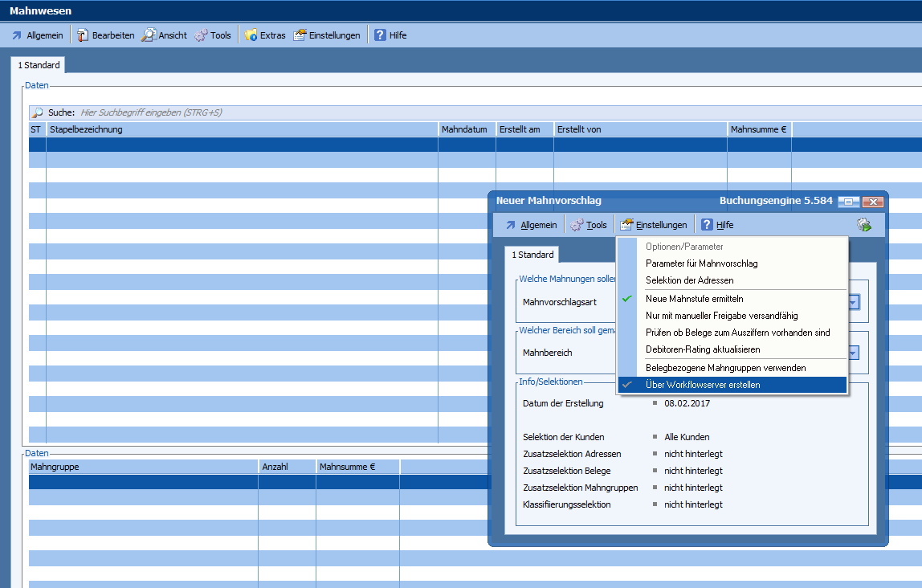Open Ansicht via its magnifier icon
This screenshot has width=922, height=588.
tap(149, 35)
